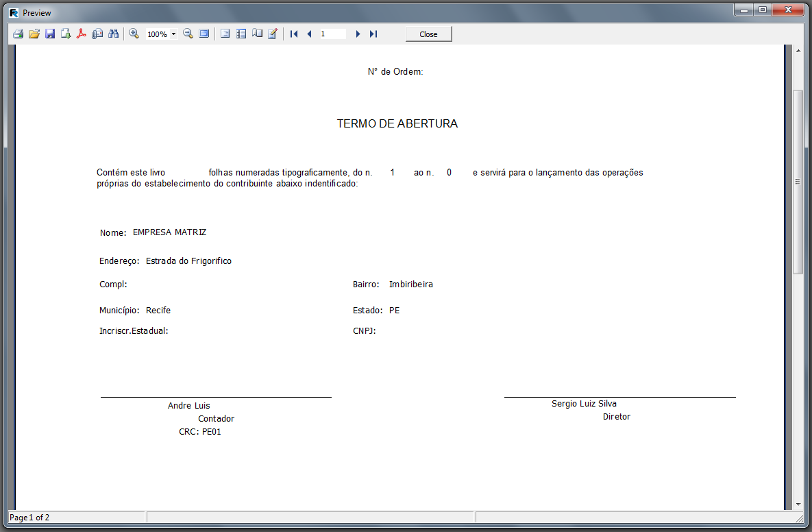Viewport: 812px width, 532px height.
Task: Toggle full screen preview mode
Action: pyautogui.click(x=204, y=34)
